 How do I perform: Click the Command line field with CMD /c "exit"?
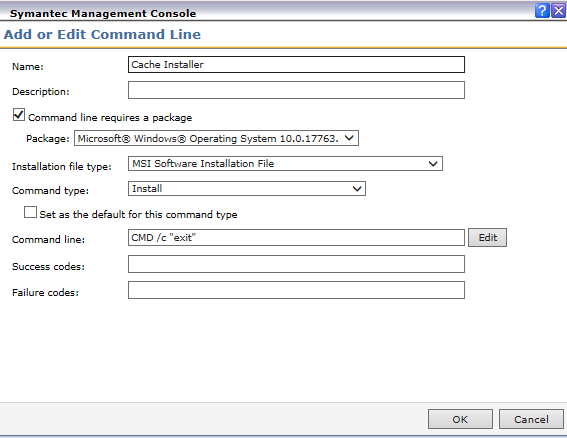tap(296, 238)
